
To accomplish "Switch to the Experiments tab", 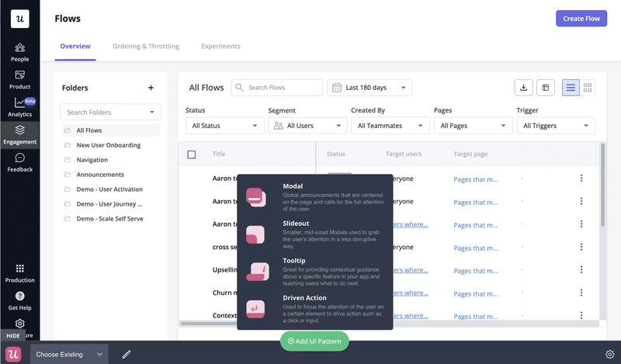I will 220,47.
